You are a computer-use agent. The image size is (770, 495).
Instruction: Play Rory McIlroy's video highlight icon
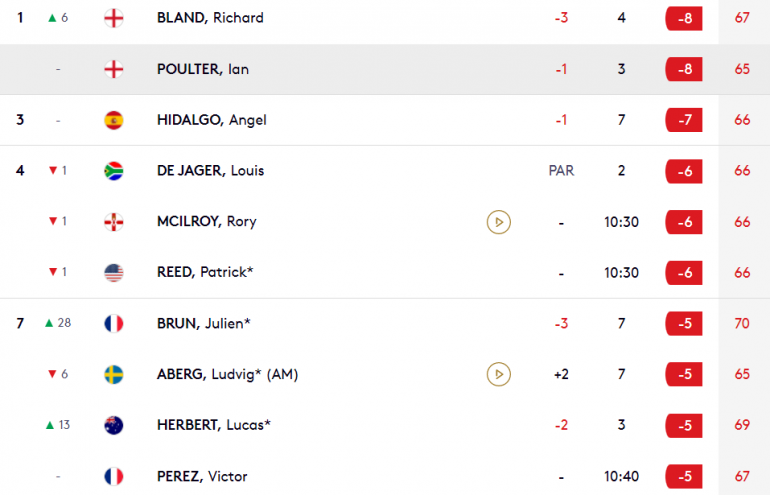[x=498, y=222]
